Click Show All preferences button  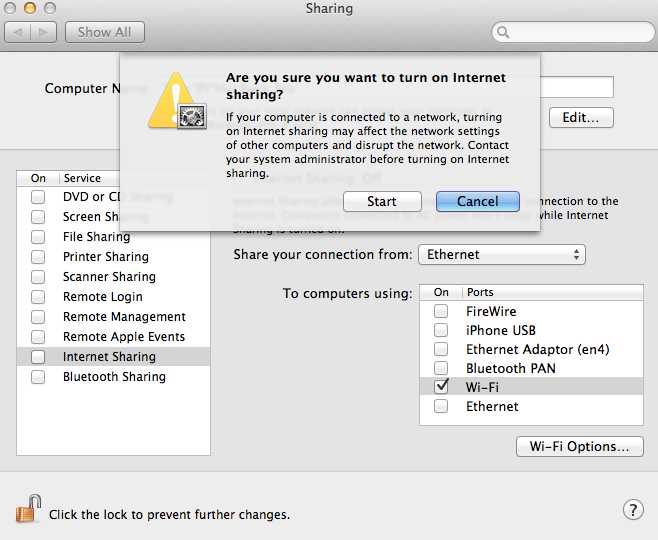(x=105, y=32)
